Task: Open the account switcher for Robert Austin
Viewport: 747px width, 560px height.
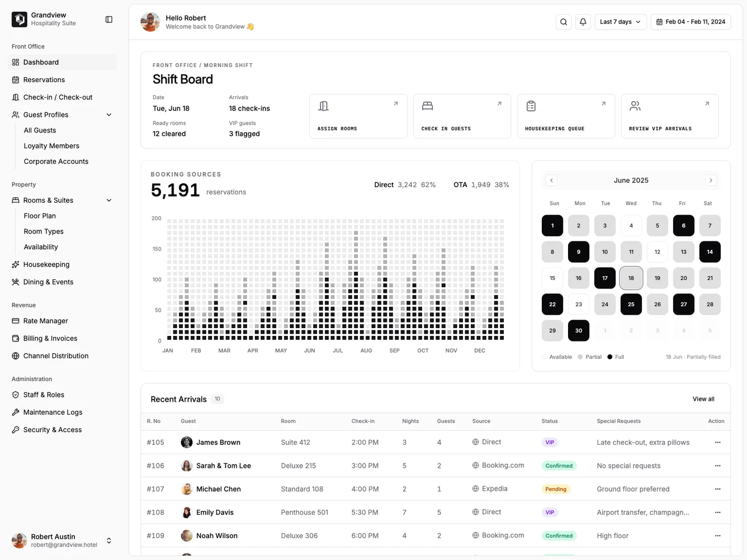Action: pyautogui.click(x=109, y=540)
